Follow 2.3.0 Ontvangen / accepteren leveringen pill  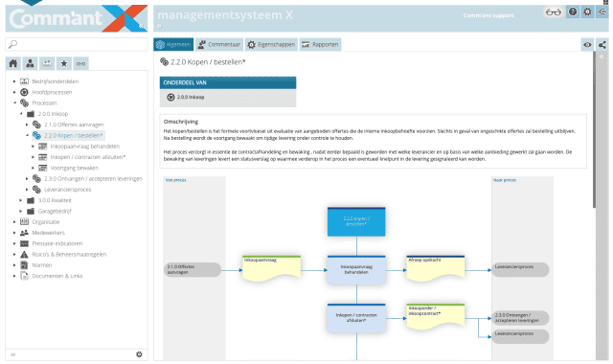(520, 318)
